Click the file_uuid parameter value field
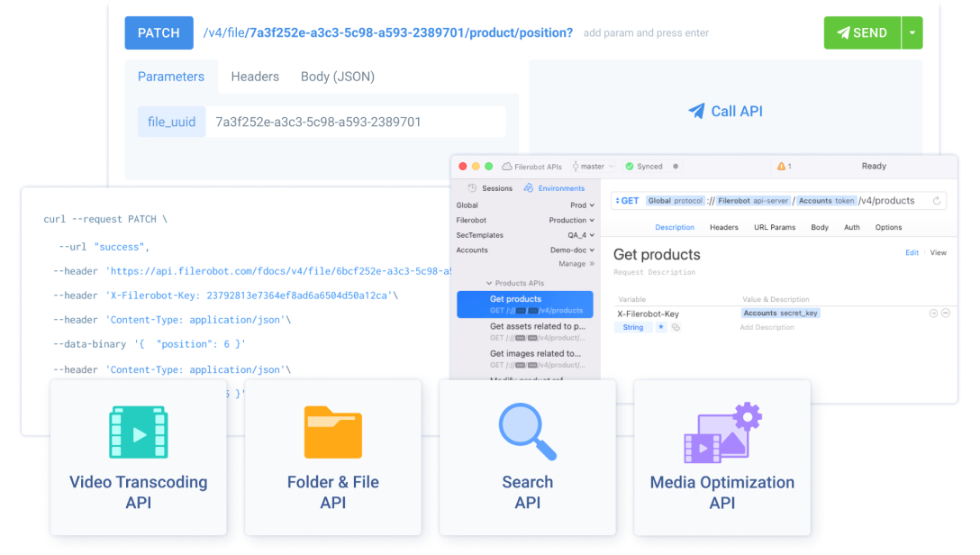Image resolution: width=980 pixels, height=555 pixels. 355,122
